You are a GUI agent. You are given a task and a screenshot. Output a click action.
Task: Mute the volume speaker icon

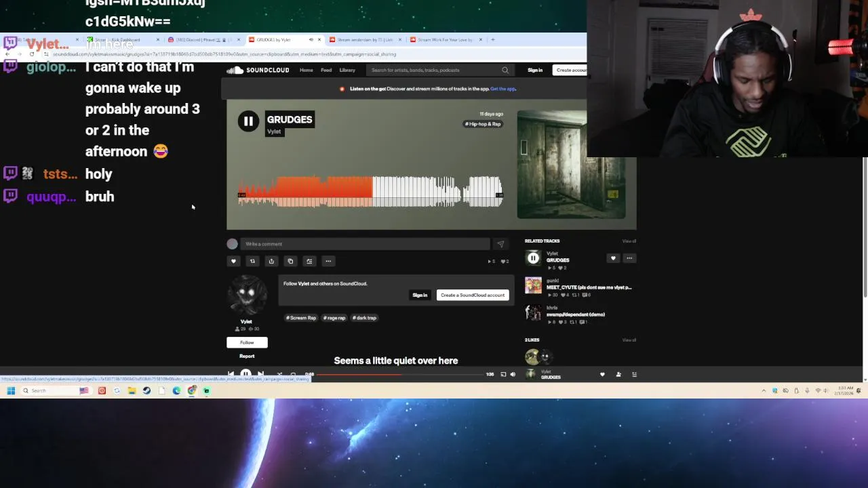[513, 374]
